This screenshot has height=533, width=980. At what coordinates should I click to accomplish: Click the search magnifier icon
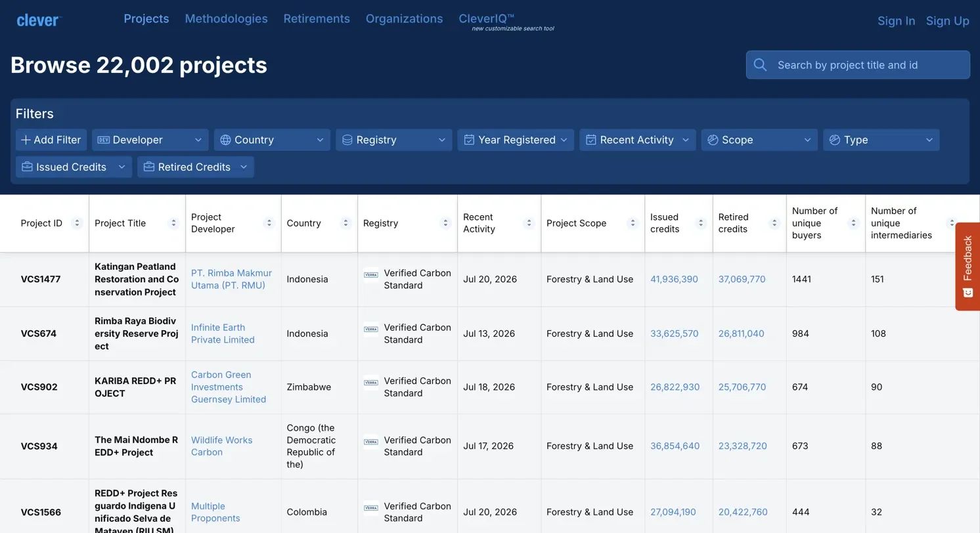(761, 65)
